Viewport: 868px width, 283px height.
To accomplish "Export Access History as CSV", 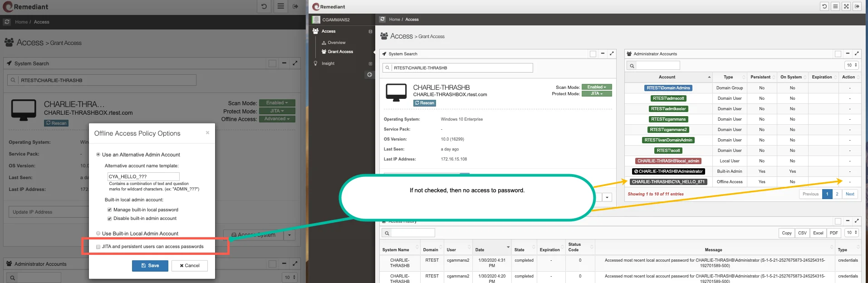I will [802, 233].
